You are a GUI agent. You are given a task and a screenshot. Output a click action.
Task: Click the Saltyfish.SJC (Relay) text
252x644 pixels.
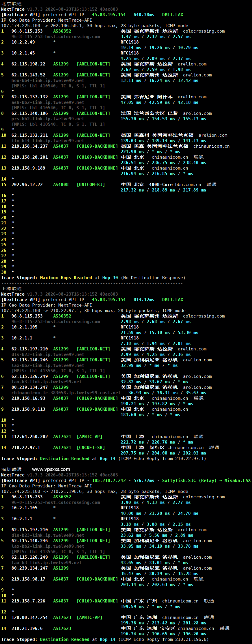point(189,480)
